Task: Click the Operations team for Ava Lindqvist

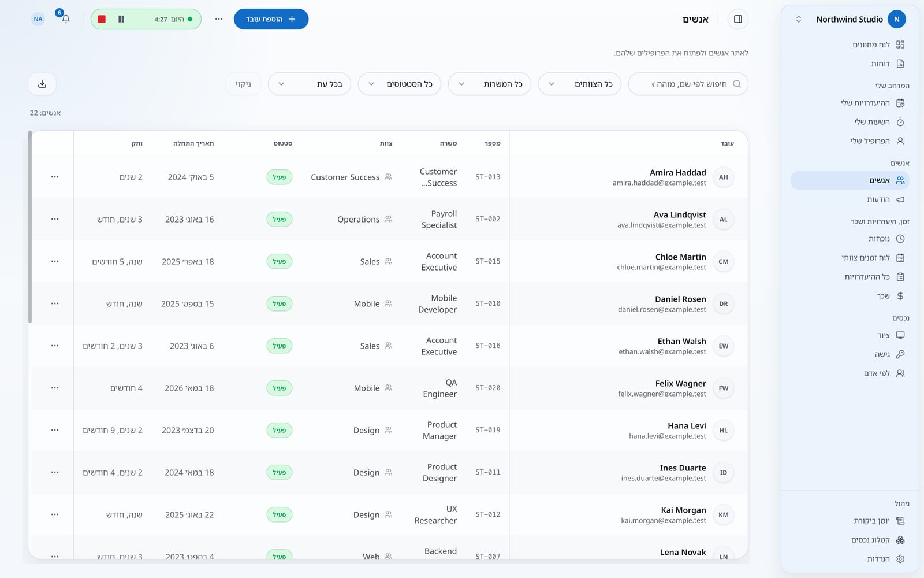Action: coord(359,220)
